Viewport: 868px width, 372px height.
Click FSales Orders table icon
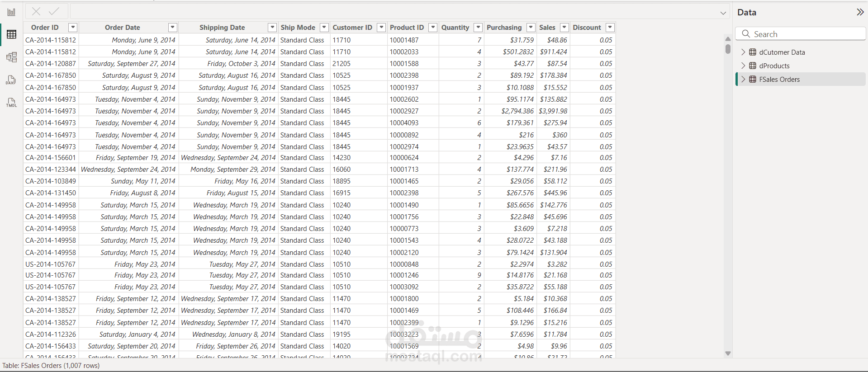pyautogui.click(x=753, y=79)
